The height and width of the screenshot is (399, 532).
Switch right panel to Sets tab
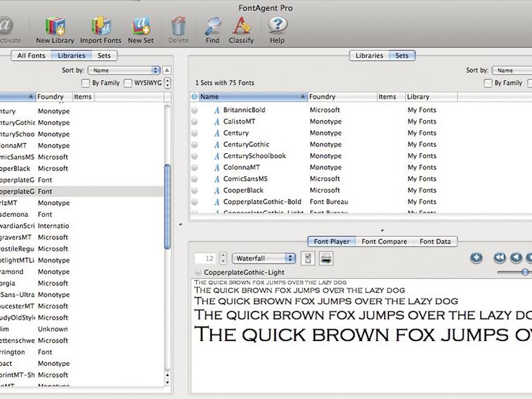pyautogui.click(x=402, y=56)
